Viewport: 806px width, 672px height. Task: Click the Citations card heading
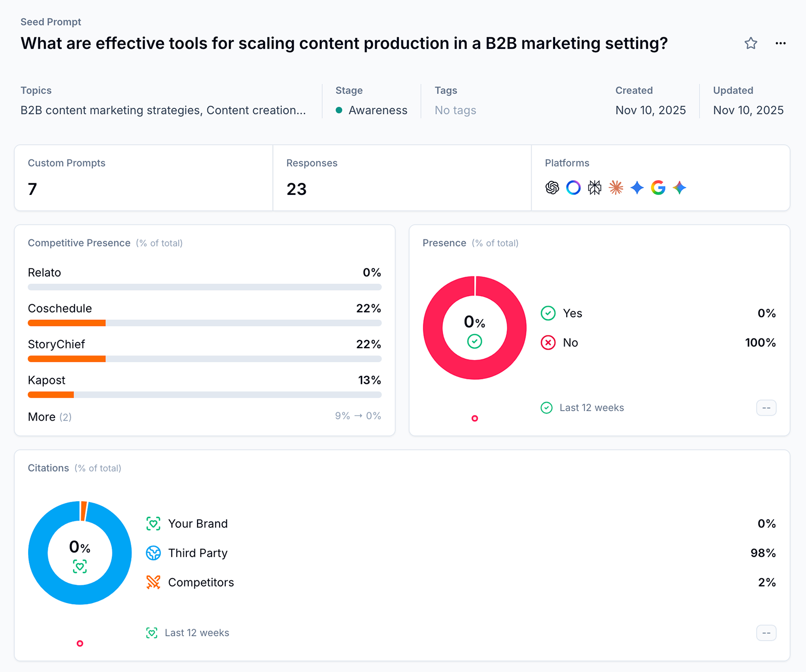point(48,468)
